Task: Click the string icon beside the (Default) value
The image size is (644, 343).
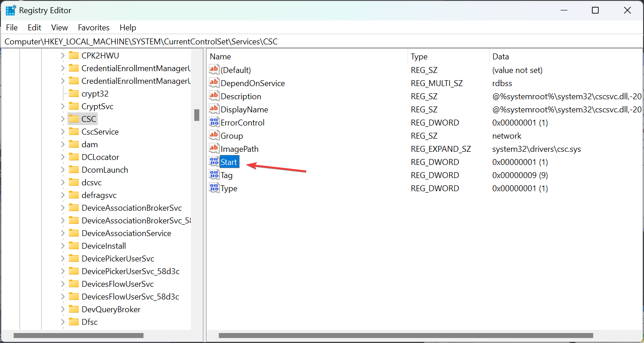Action: pos(214,70)
